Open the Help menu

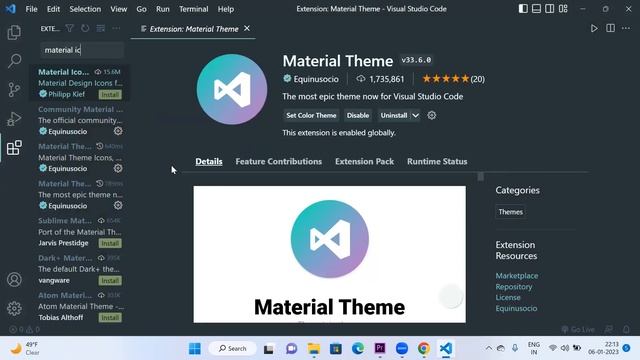tap(226, 9)
